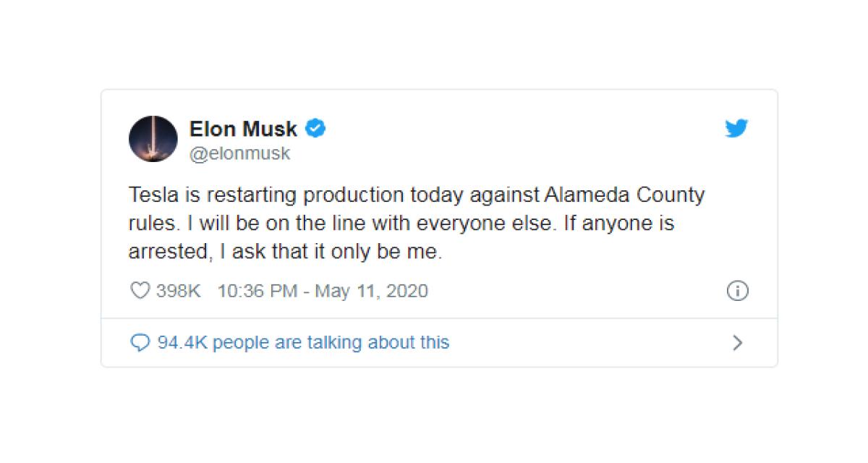868x463 pixels.
Task: Open the "Elon Musk" display name
Action: point(243,129)
